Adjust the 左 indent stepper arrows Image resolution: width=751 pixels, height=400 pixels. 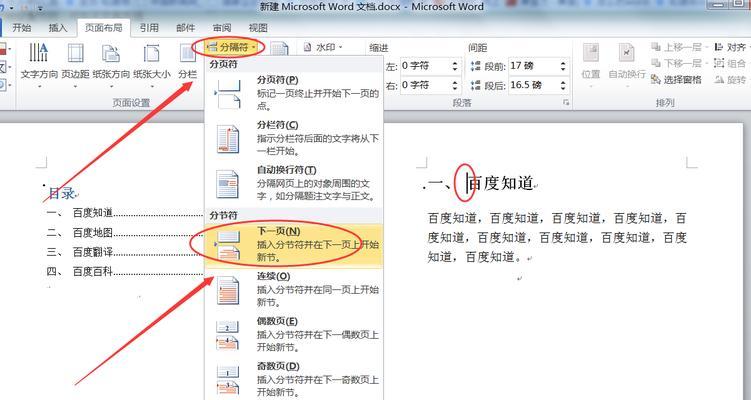coord(455,66)
